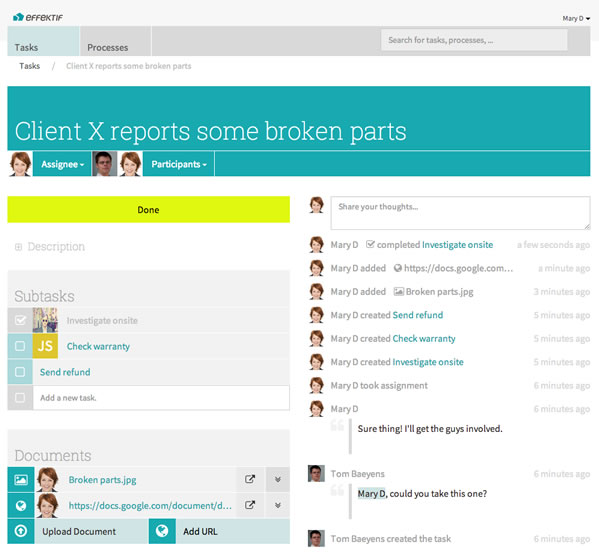Expand the Description section

pos(50,246)
